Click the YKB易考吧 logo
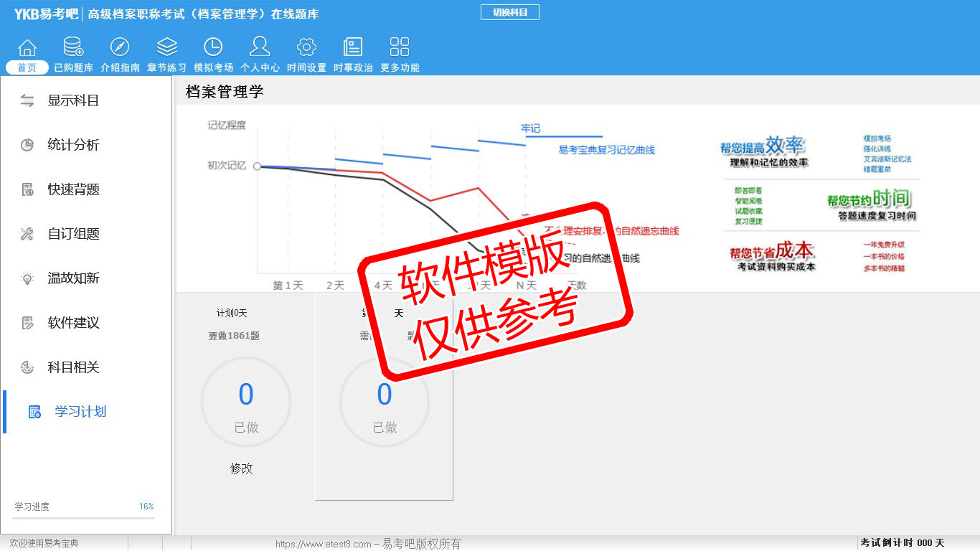 tap(46, 13)
